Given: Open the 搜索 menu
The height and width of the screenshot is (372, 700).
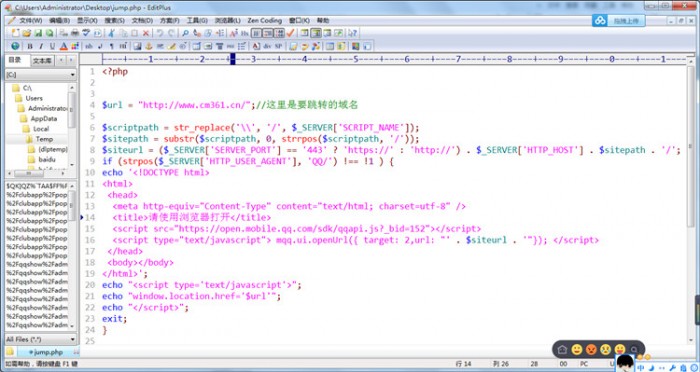Looking at the screenshot, I should coord(115,21).
